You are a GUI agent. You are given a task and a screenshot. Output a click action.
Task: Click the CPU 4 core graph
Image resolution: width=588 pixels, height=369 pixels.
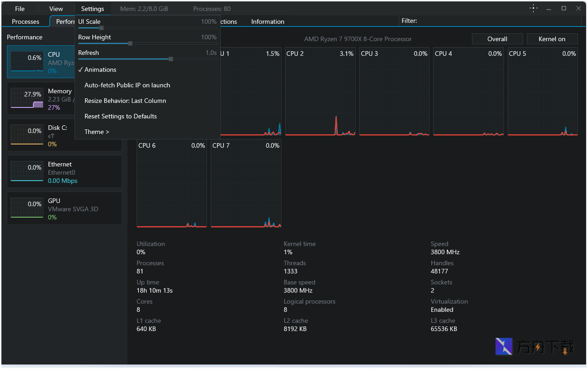pyautogui.click(x=468, y=91)
